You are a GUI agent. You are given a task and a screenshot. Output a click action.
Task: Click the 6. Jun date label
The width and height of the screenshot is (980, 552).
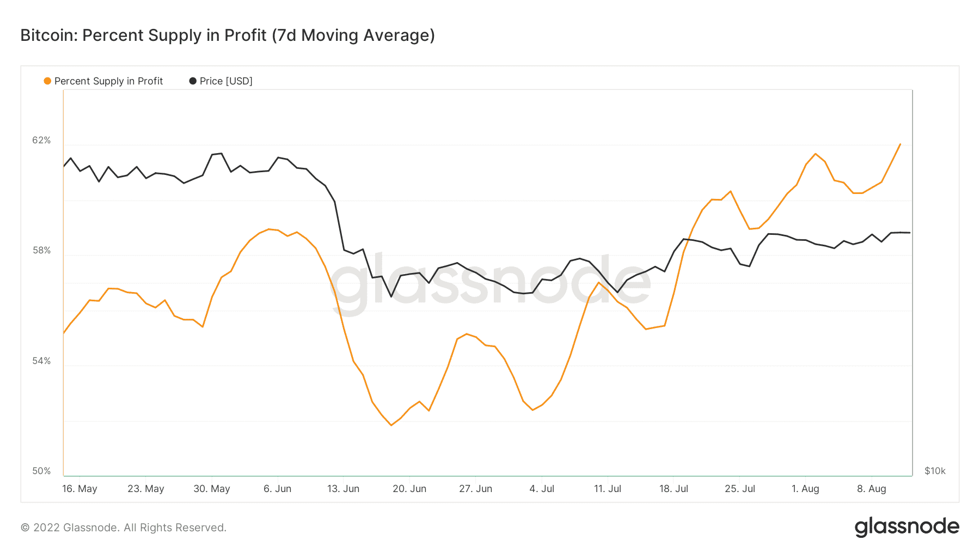click(278, 489)
